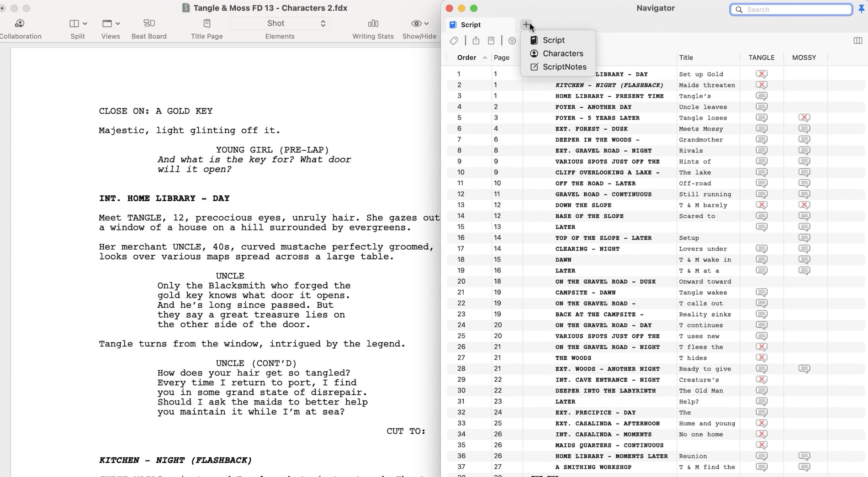Expand the Split view dropdown
The width and height of the screenshot is (868, 477).
pyautogui.click(x=78, y=24)
